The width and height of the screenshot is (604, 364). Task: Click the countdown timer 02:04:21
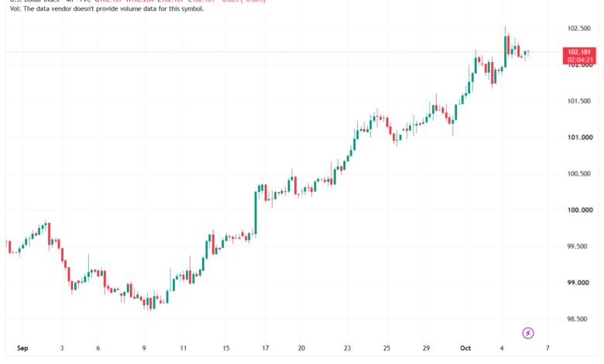pos(580,60)
